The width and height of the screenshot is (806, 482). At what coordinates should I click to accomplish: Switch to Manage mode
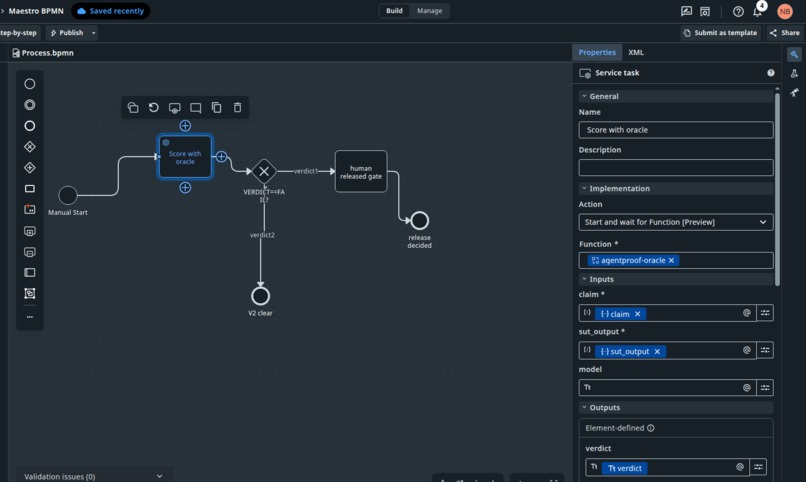(429, 11)
